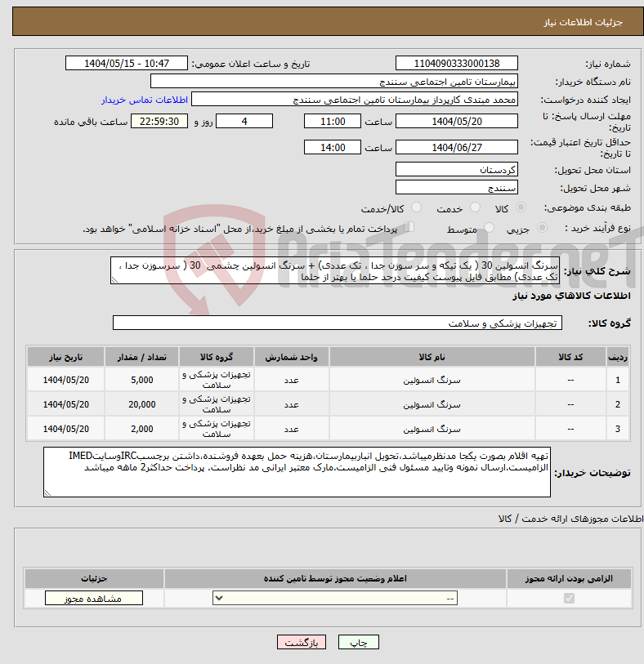Click the buyer organization name field
The height and width of the screenshot is (664, 644).
[x=334, y=82]
